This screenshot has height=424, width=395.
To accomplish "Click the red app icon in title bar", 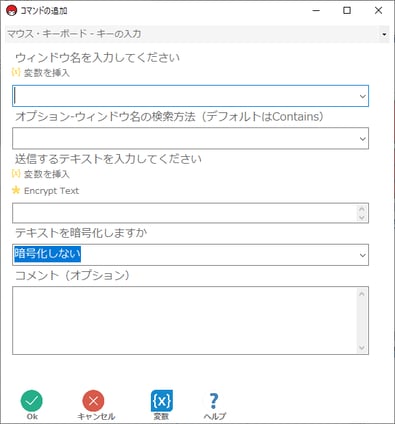I will point(11,11).
